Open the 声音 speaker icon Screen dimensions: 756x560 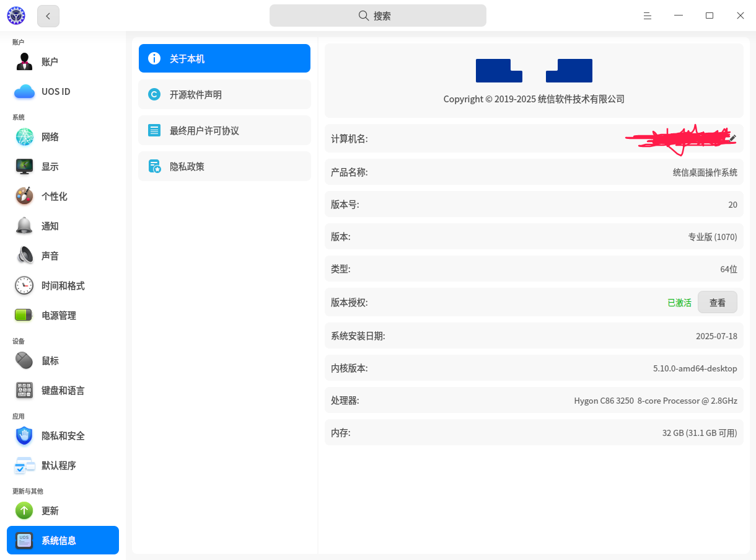(24, 256)
